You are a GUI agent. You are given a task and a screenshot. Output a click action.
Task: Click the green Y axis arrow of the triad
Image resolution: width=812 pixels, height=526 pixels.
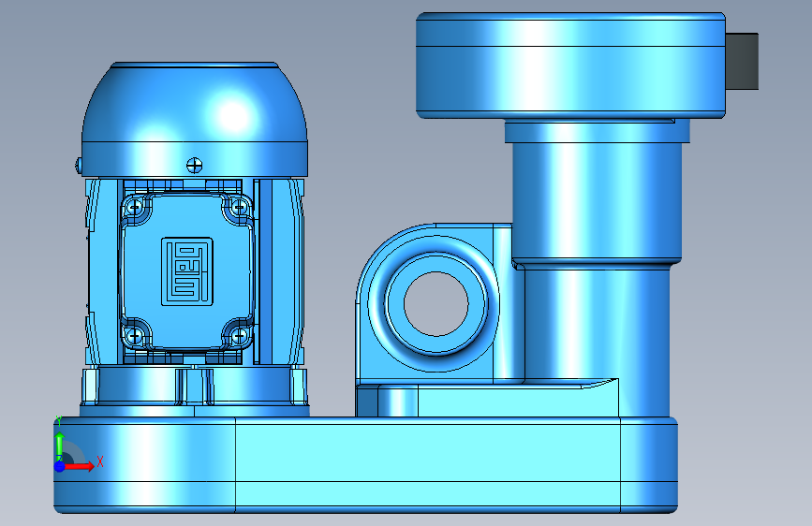[x=59, y=445]
